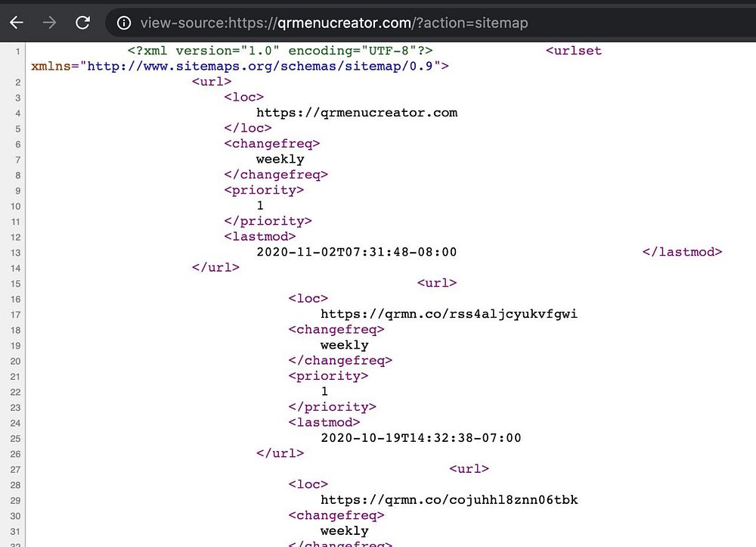This screenshot has width=756, height=547.
Task: Click line number 1 in the gutter
Action: click(18, 51)
